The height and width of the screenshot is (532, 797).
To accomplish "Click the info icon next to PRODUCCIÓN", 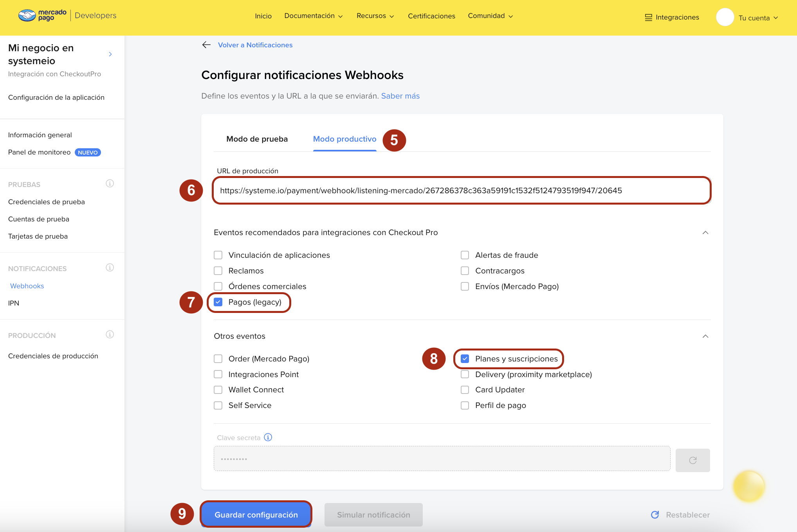I will pyautogui.click(x=110, y=334).
